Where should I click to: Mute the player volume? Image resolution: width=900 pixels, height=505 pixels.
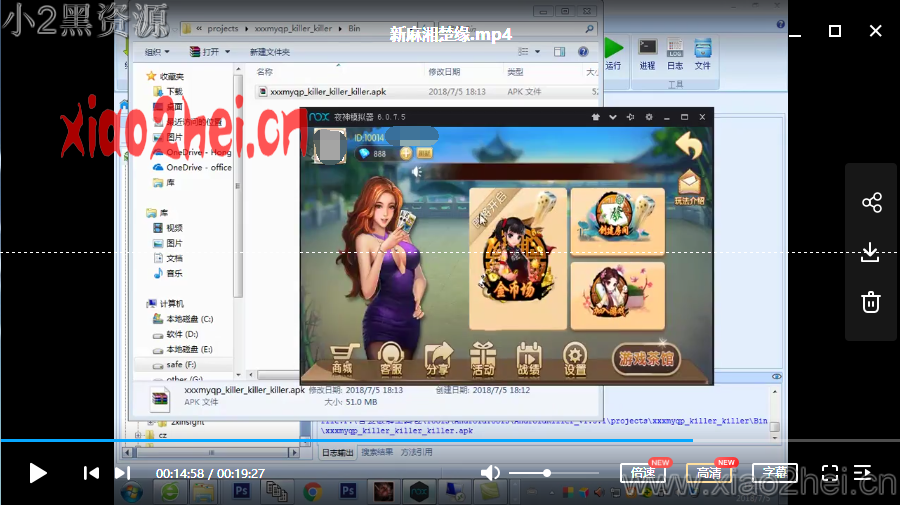(x=490, y=473)
